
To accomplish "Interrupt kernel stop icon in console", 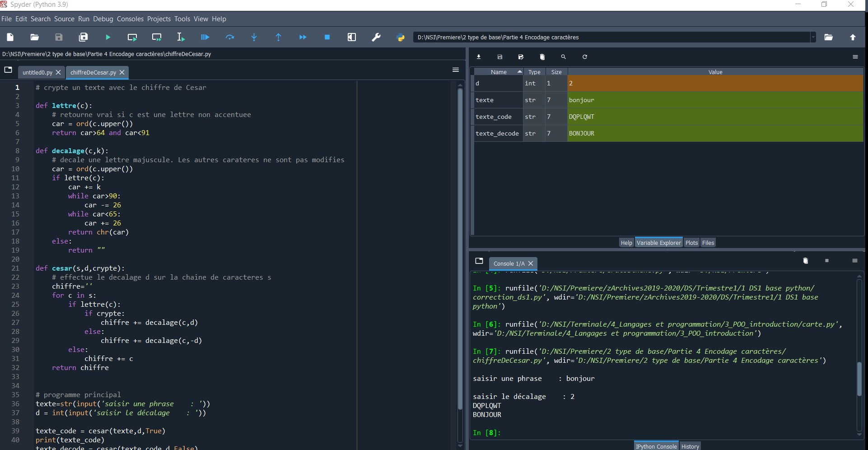I will [827, 261].
